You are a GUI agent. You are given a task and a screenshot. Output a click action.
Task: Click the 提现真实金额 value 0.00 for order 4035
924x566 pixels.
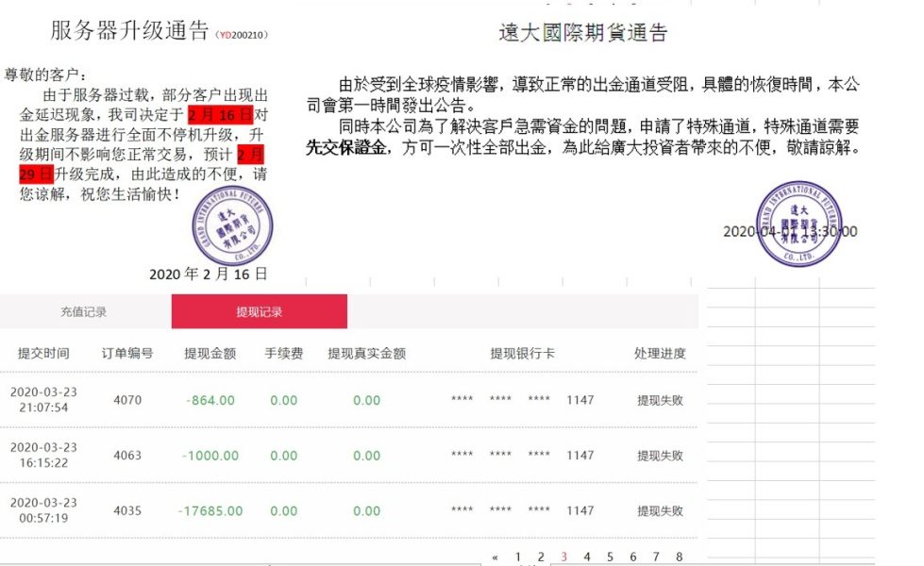pos(366,510)
